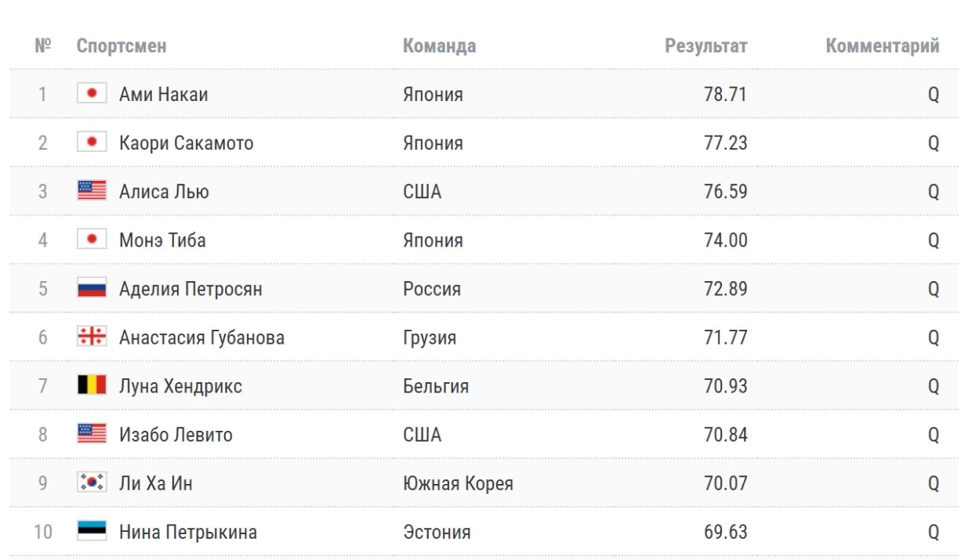
Task: Click the South Korea flag beside Ли Ха Ин
Action: click(92, 482)
